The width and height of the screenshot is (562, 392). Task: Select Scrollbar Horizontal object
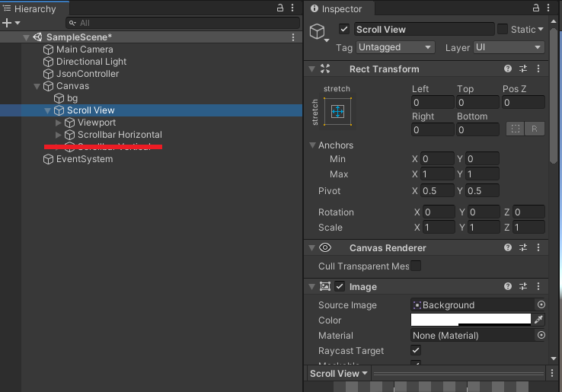[x=120, y=135]
